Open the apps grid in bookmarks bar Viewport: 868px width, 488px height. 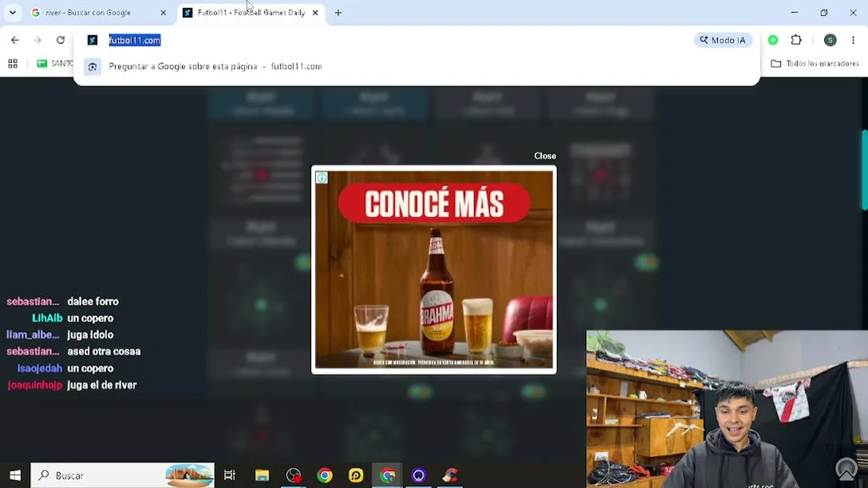[12, 64]
